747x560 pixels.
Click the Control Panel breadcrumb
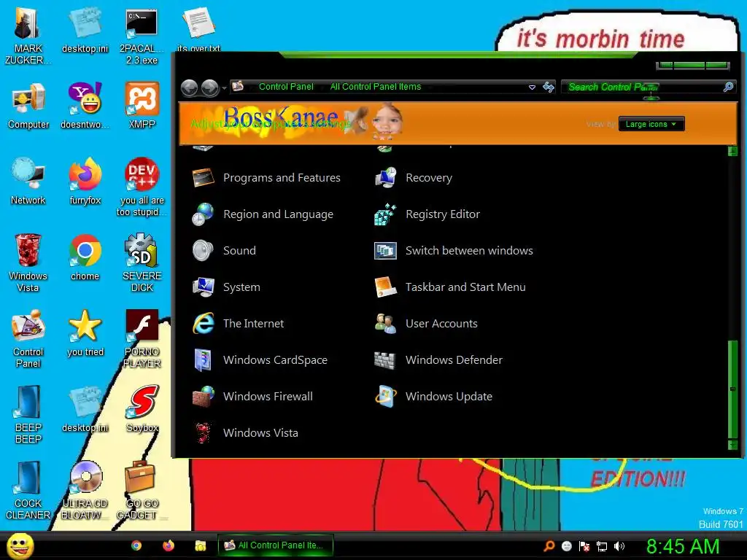pos(286,87)
